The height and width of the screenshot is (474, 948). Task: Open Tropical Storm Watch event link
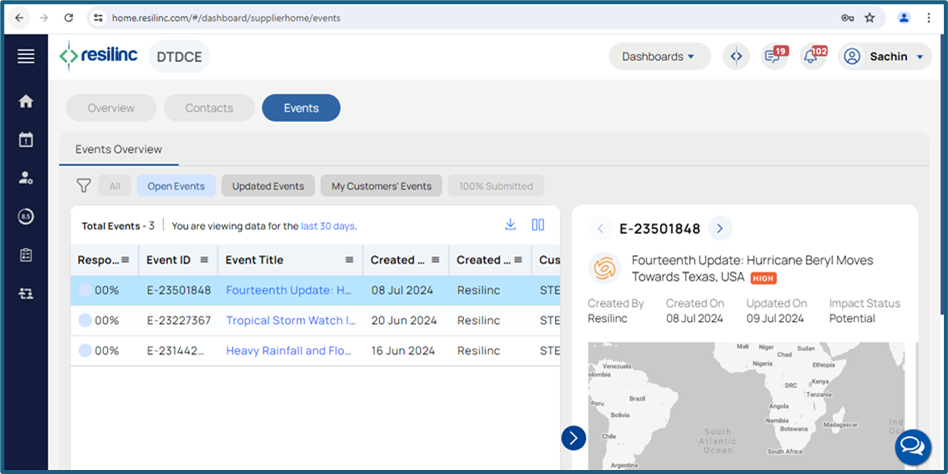point(291,320)
